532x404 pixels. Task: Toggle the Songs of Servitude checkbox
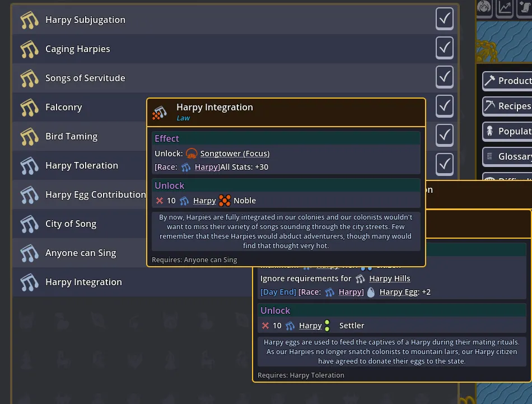[445, 77]
